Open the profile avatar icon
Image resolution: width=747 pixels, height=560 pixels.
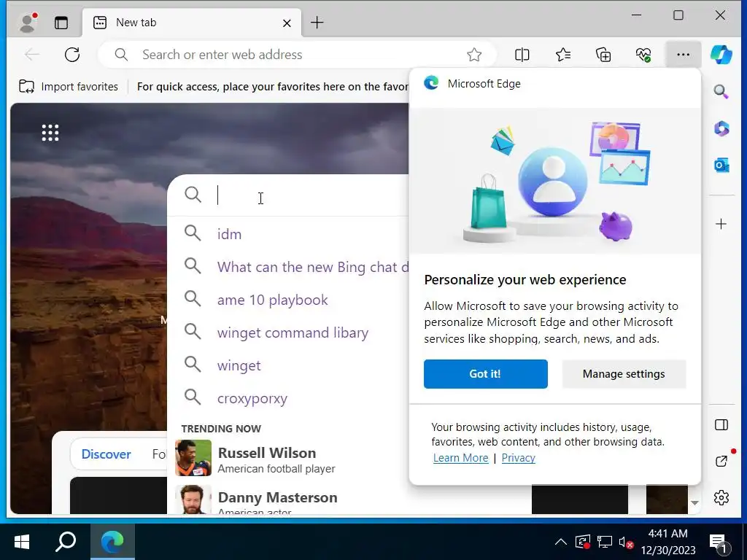pyautogui.click(x=28, y=23)
